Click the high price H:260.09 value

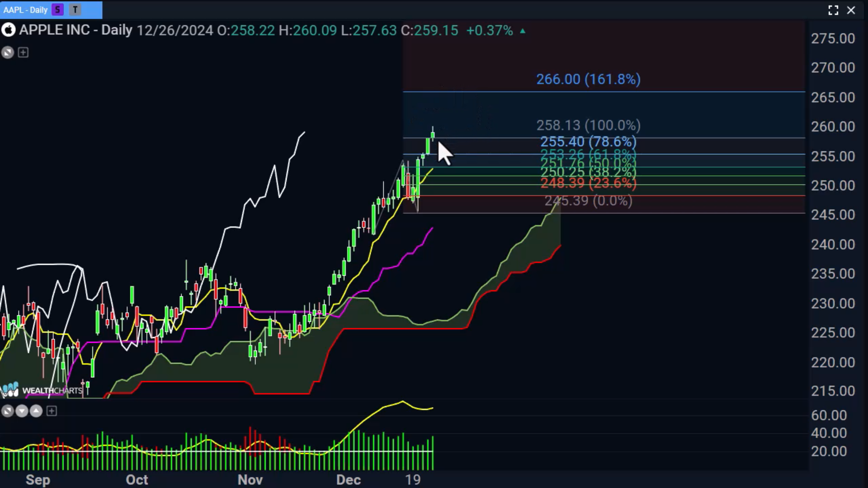[307, 31]
